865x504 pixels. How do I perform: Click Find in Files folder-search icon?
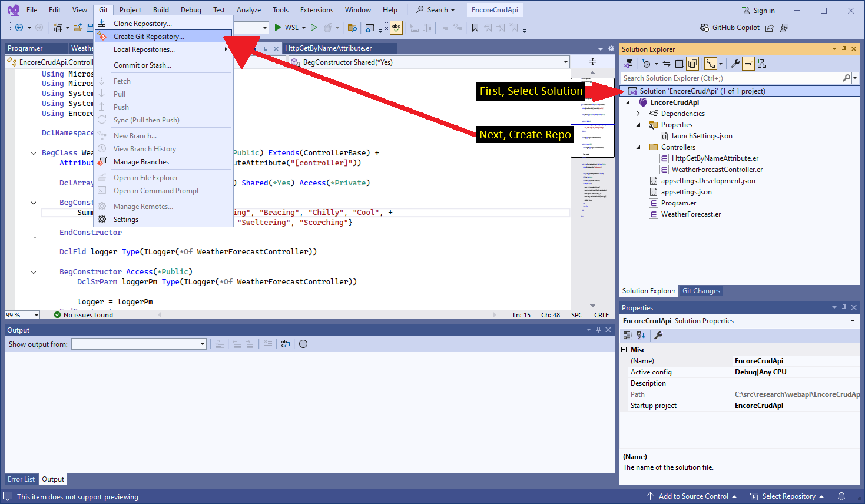tap(353, 28)
